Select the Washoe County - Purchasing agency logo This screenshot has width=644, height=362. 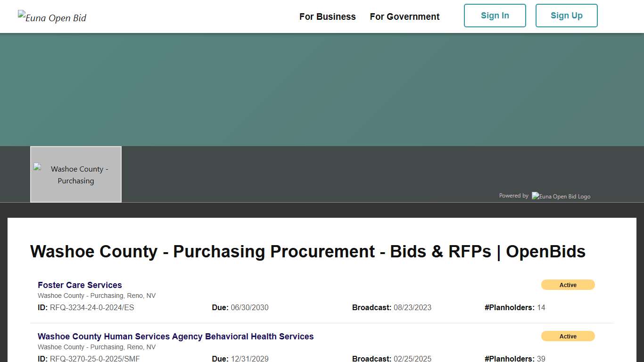pos(75,174)
